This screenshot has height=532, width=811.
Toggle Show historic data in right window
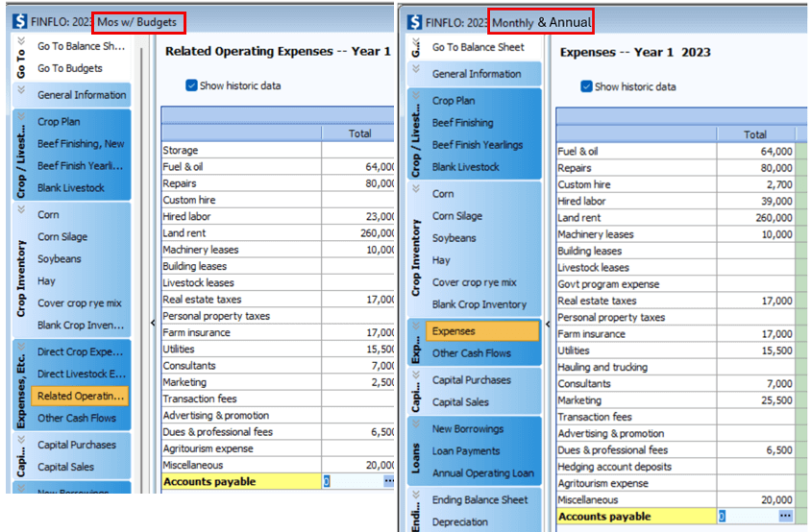click(x=586, y=86)
